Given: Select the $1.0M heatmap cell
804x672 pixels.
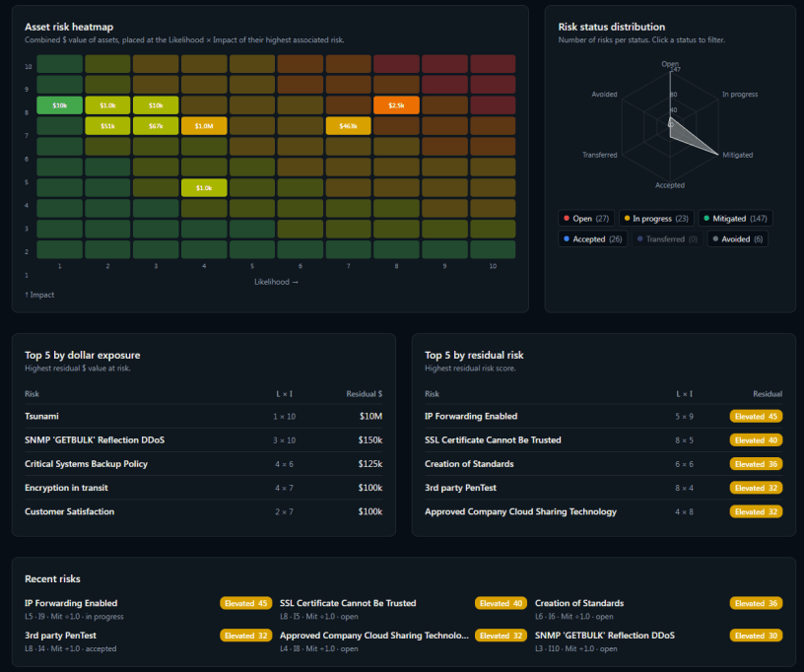Looking at the screenshot, I should point(204,126).
